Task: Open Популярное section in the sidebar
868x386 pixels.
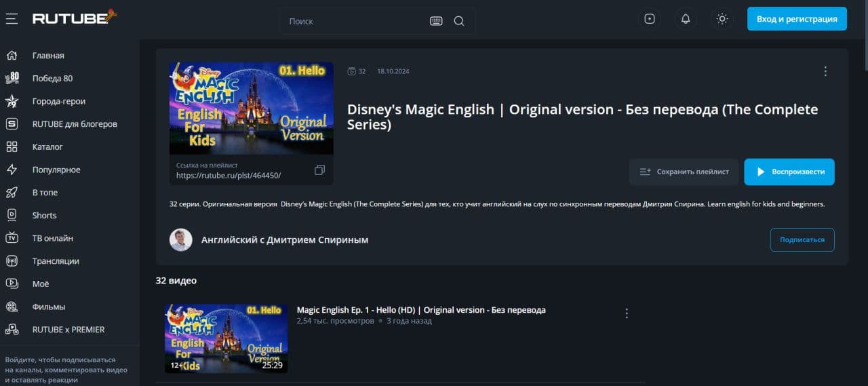Action: tap(56, 170)
